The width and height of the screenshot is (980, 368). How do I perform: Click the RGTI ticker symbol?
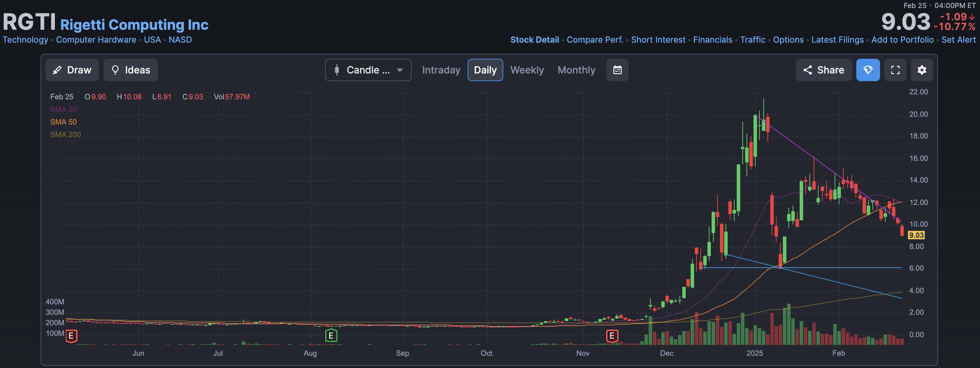pyautogui.click(x=29, y=22)
